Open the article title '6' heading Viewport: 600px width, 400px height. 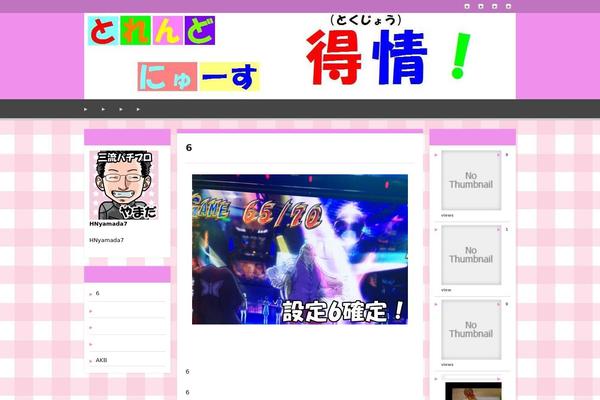[189, 148]
